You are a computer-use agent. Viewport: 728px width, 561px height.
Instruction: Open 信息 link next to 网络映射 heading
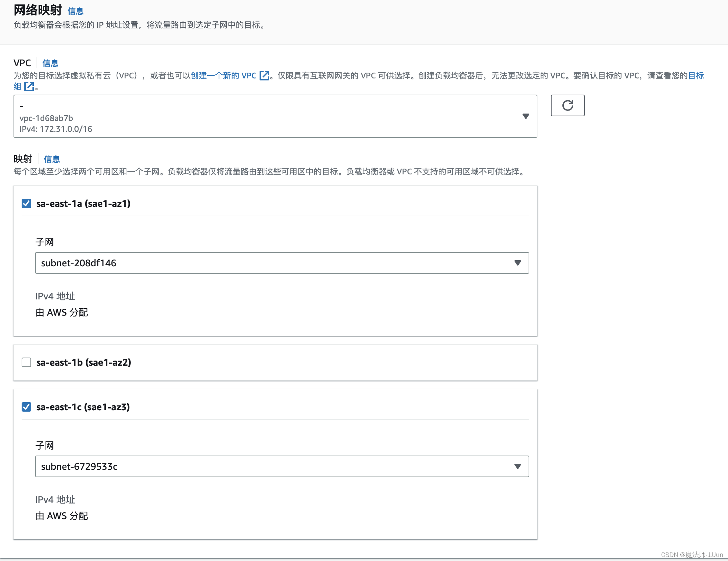click(75, 11)
